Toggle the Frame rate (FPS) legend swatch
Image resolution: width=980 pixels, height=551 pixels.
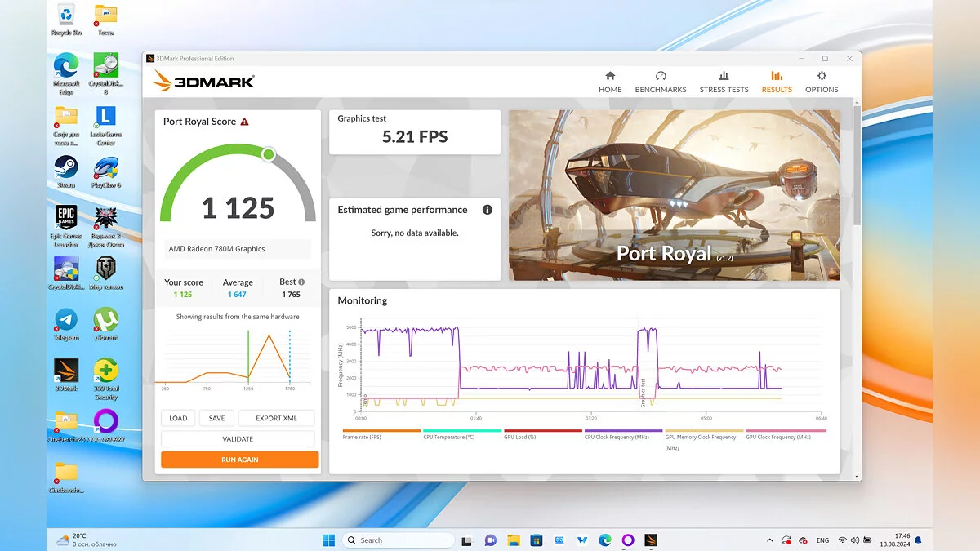pyautogui.click(x=381, y=431)
